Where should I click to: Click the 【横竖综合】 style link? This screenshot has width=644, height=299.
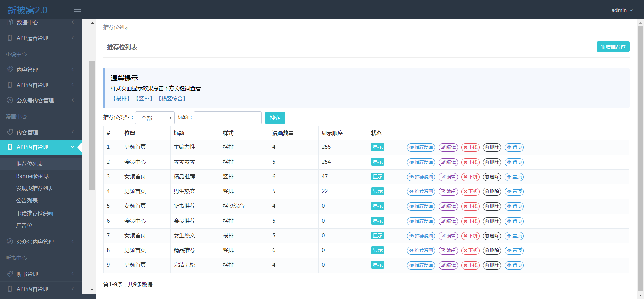(172, 99)
